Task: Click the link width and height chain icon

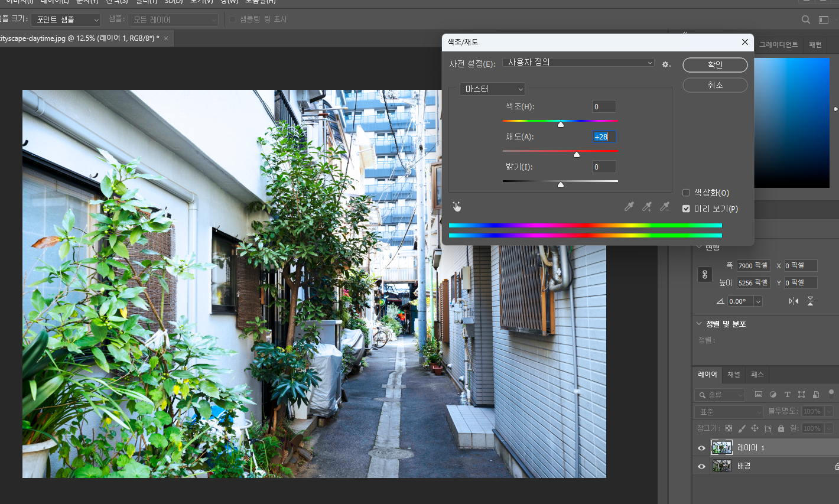Action: coord(705,275)
